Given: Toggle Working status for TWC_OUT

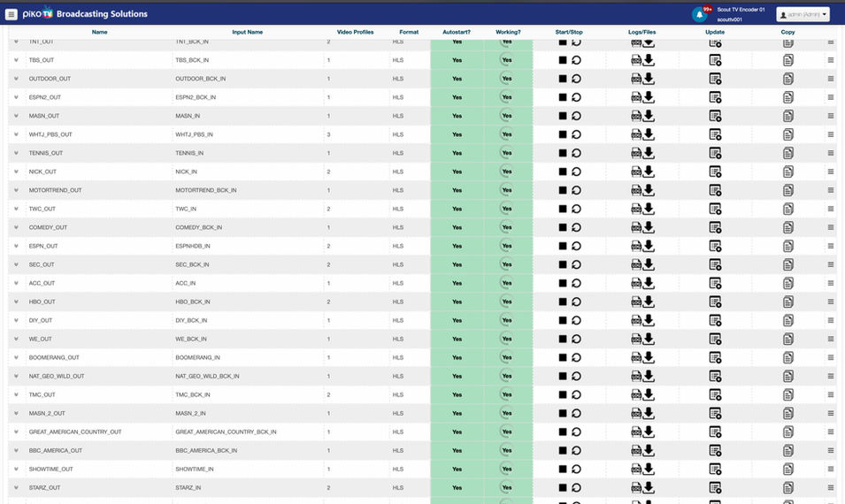Looking at the screenshot, I should coord(507,209).
